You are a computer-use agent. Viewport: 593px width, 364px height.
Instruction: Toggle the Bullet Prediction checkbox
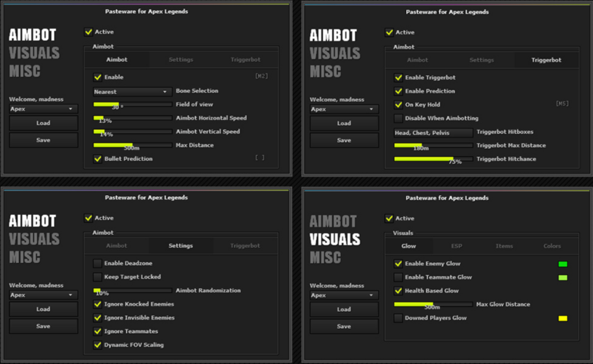click(x=98, y=159)
